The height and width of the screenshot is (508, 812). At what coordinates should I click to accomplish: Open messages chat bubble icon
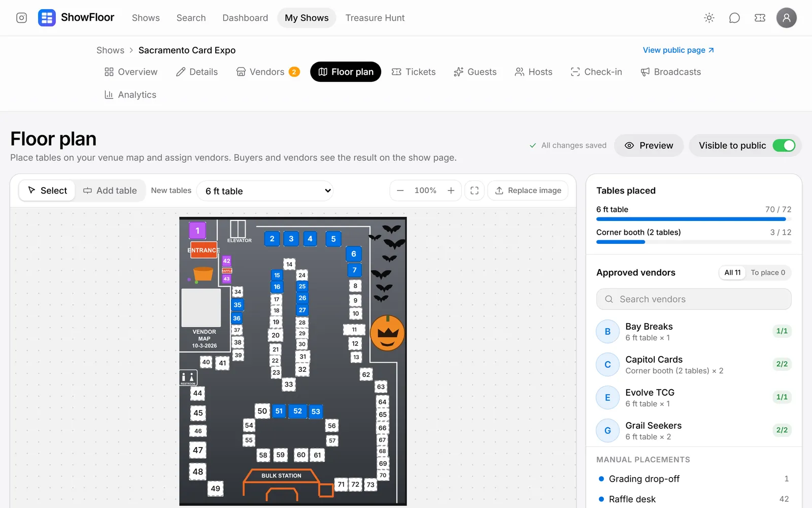pos(734,18)
